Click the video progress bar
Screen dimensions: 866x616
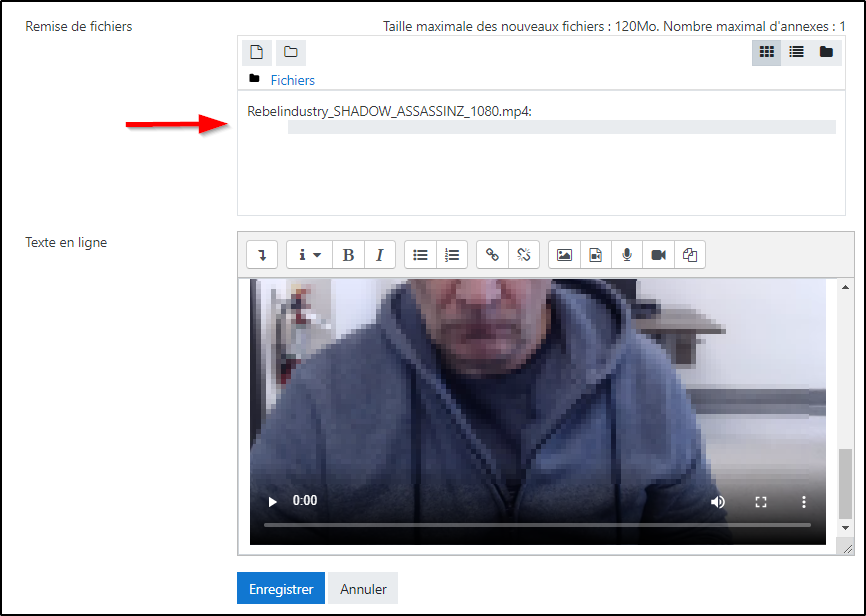[537, 525]
